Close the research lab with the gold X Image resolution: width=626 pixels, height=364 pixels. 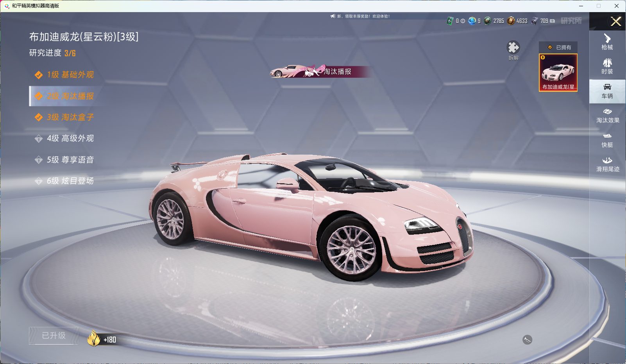tap(616, 21)
